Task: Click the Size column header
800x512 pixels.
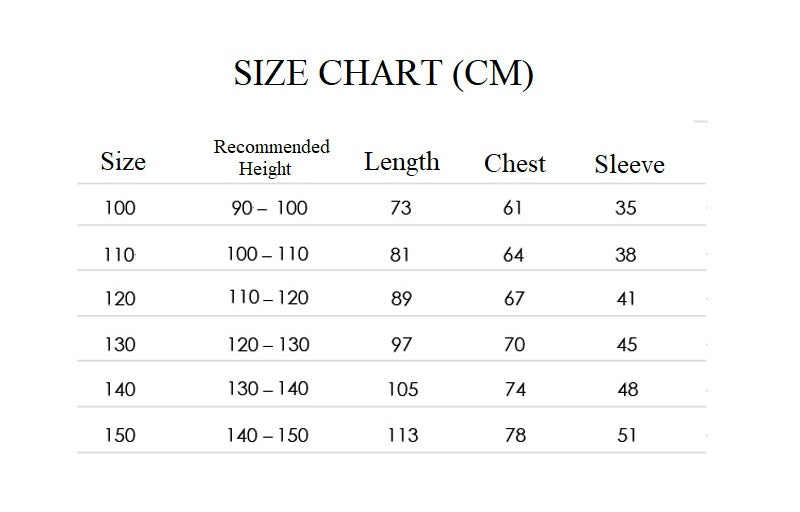Action: pos(123,162)
